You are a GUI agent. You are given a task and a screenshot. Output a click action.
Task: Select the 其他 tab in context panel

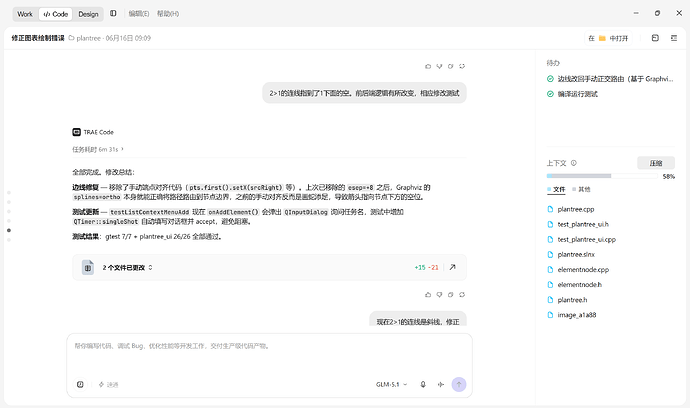tap(581, 189)
